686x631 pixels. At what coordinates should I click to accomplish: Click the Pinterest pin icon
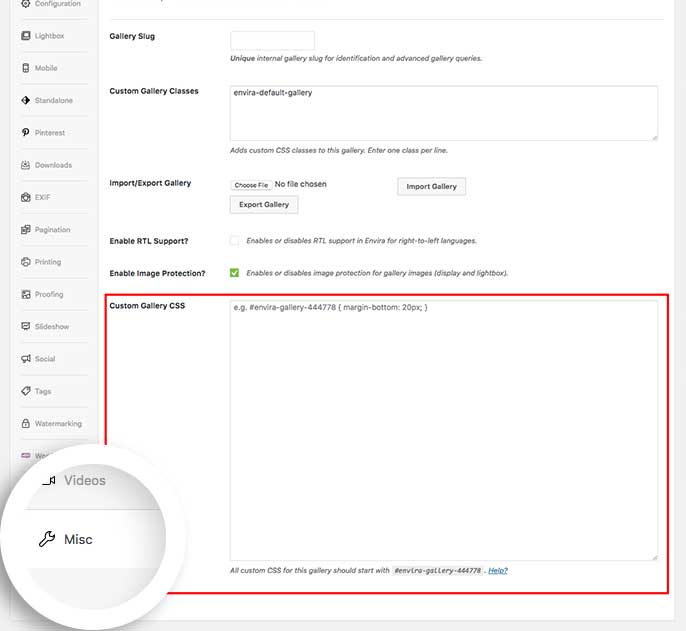pyautogui.click(x=25, y=132)
